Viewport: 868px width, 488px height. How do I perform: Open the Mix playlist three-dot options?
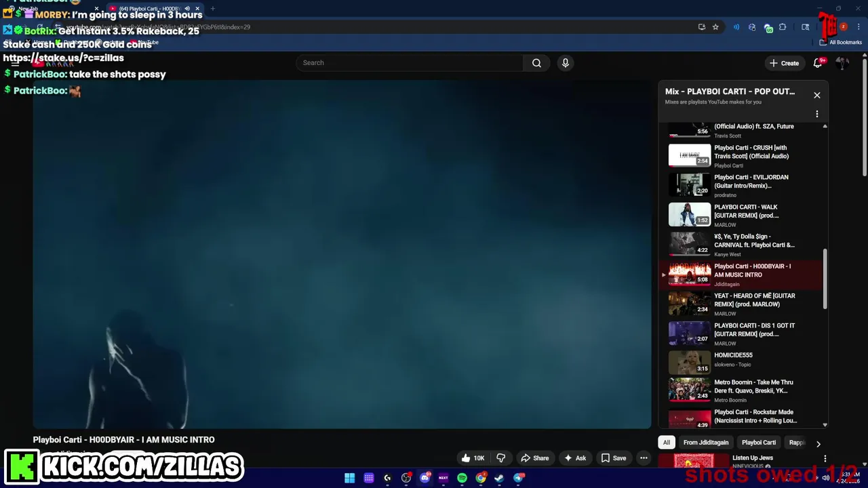817,114
